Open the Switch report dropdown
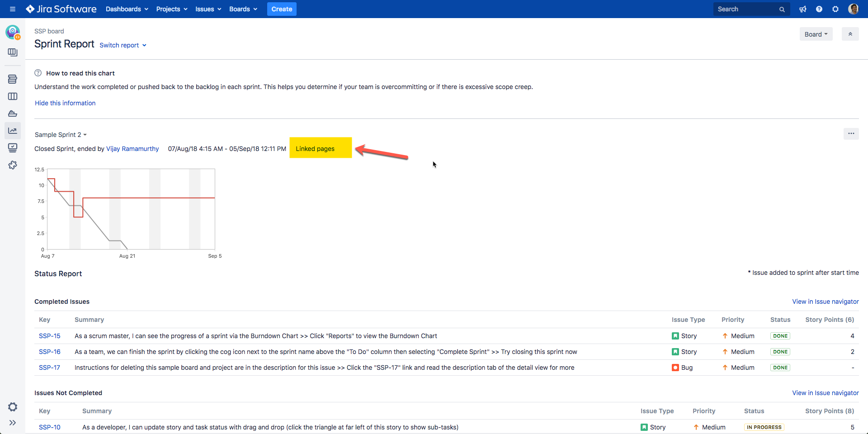The image size is (868, 434). (x=123, y=45)
